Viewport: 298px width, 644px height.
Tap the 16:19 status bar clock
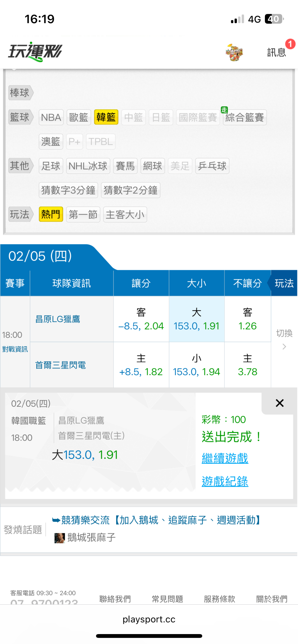tap(39, 19)
